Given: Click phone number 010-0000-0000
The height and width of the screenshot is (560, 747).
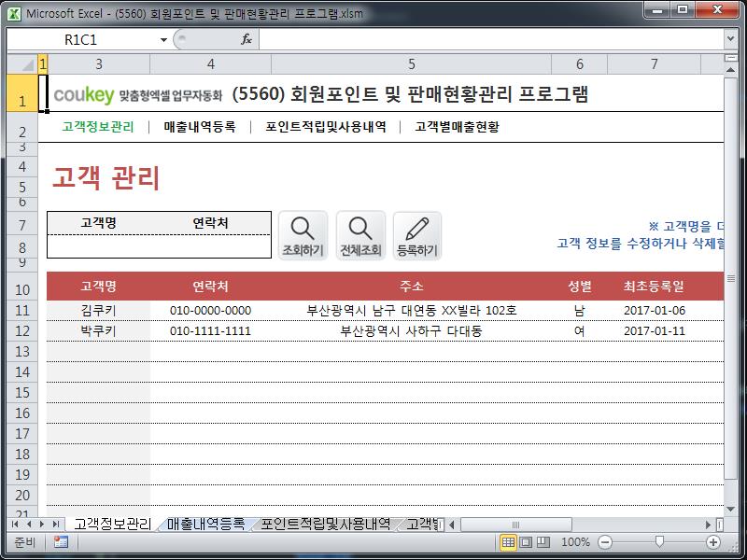Looking at the screenshot, I should pyautogui.click(x=211, y=311).
